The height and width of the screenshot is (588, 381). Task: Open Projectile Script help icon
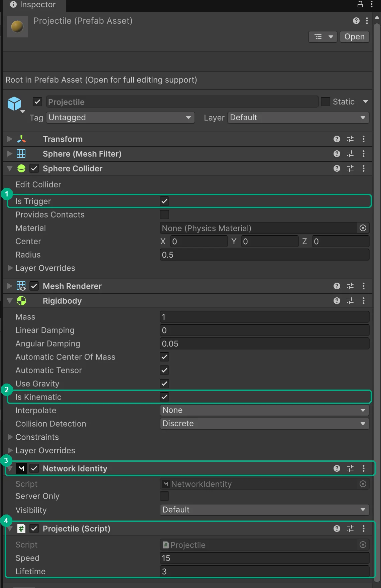[337, 529]
